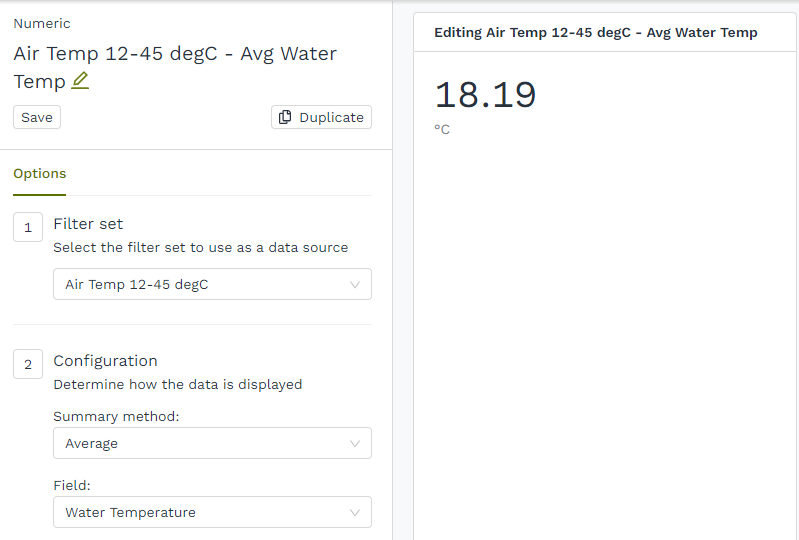Click the pencil edit icon beside the title
Image resolution: width=799 pixels, height=540 pixels.
tap(80, 81)
